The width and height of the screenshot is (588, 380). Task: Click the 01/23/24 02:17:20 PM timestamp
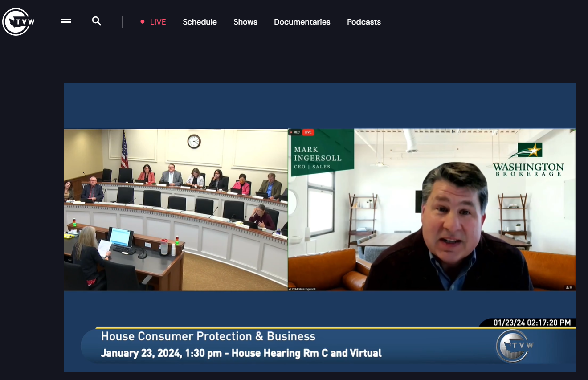tap(532, 323)
